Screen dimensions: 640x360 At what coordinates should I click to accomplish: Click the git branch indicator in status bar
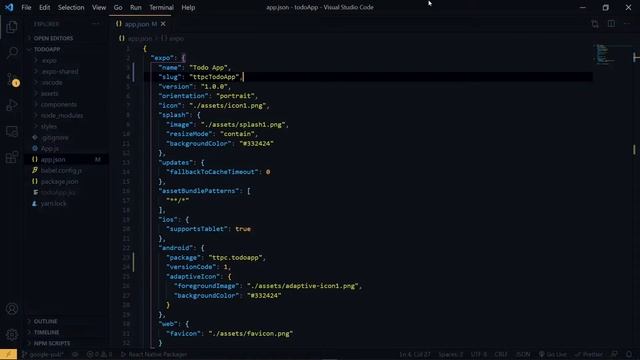(42, 354)
